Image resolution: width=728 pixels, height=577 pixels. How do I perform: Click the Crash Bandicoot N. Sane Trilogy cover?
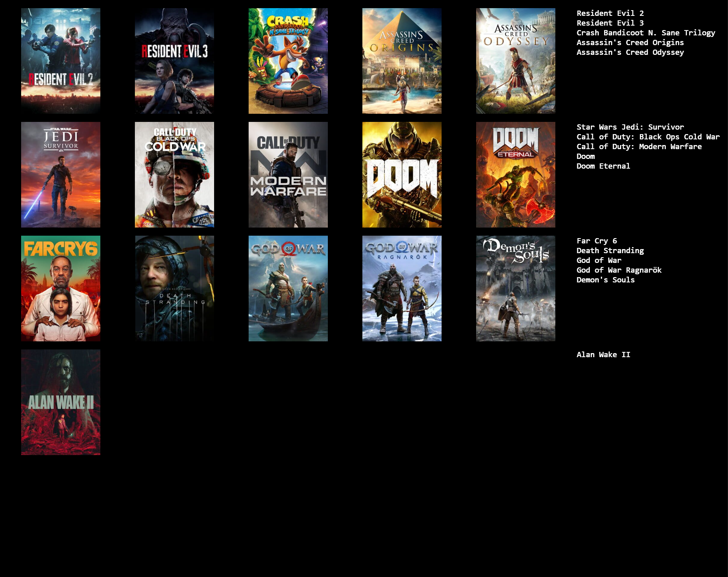click(288, 61)
